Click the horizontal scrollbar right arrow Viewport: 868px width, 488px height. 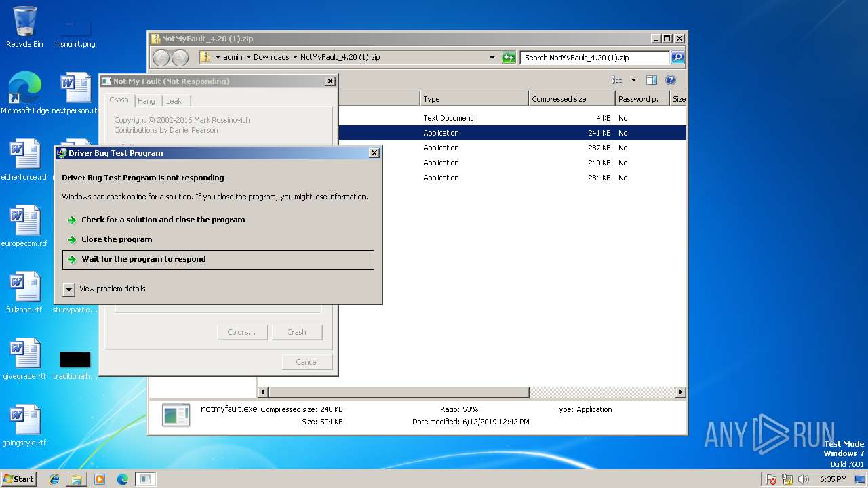tap(681, 392)
